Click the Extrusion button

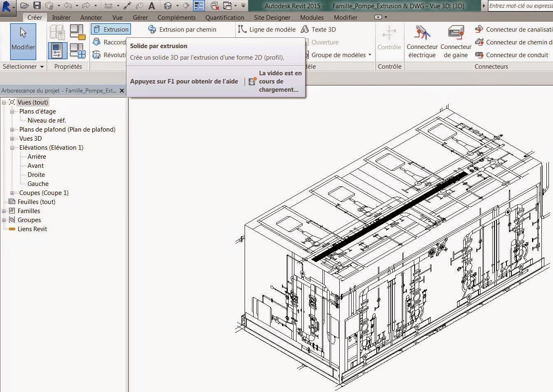(111, 30)
